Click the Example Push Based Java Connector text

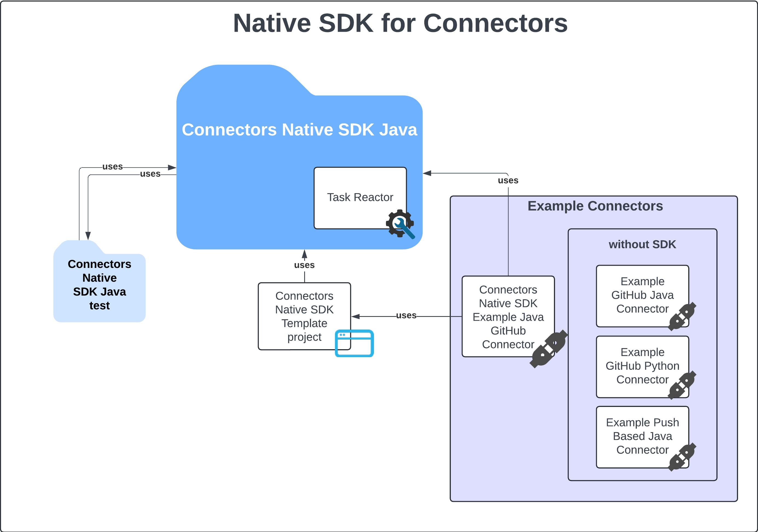642,436
